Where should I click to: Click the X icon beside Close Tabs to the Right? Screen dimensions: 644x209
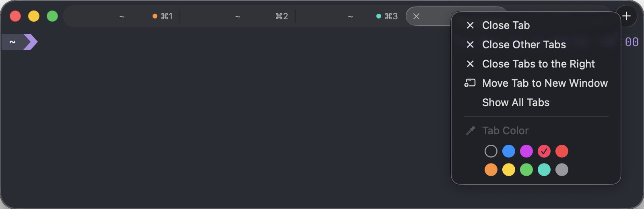470,64
